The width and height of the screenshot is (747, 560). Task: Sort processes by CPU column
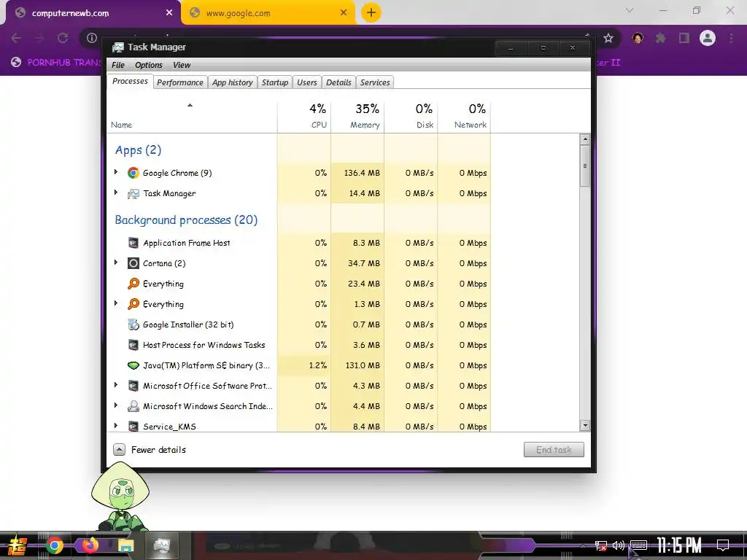click(304, 116)
